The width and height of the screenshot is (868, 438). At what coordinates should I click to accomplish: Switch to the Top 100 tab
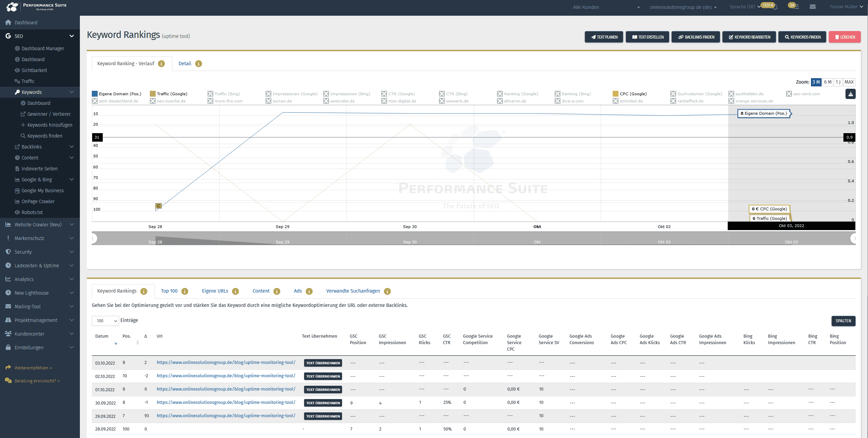[169, 291]
